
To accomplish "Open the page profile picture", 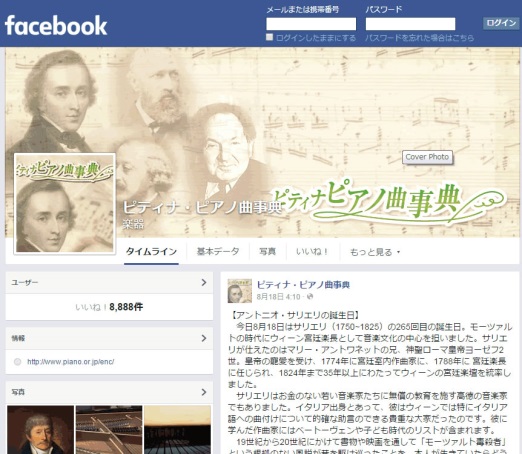I will pos(65,204).
